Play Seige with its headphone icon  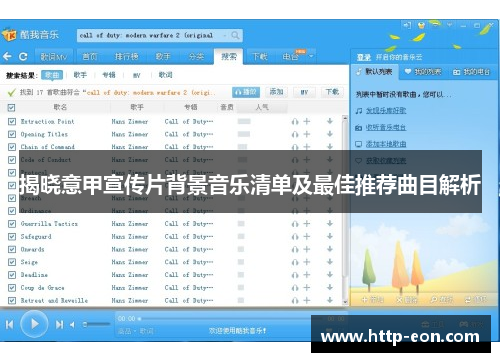coord(295,262)
